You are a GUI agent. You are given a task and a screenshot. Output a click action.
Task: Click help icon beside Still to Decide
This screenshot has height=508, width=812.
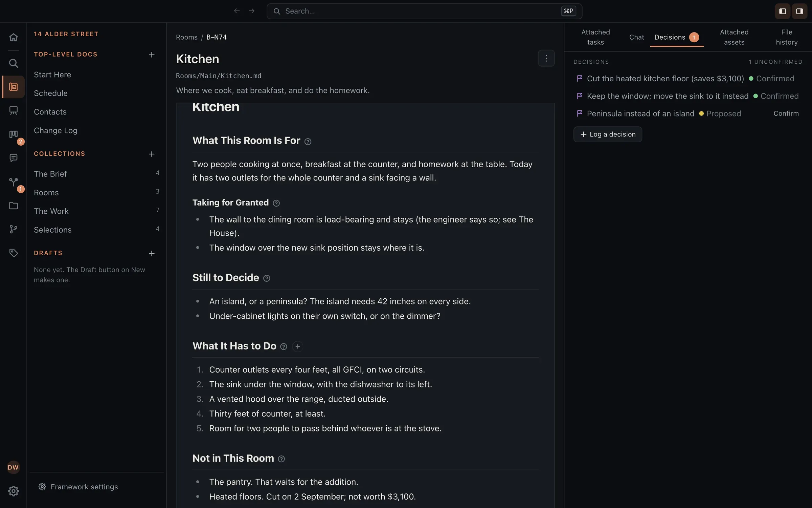click(x=267, y=278)
